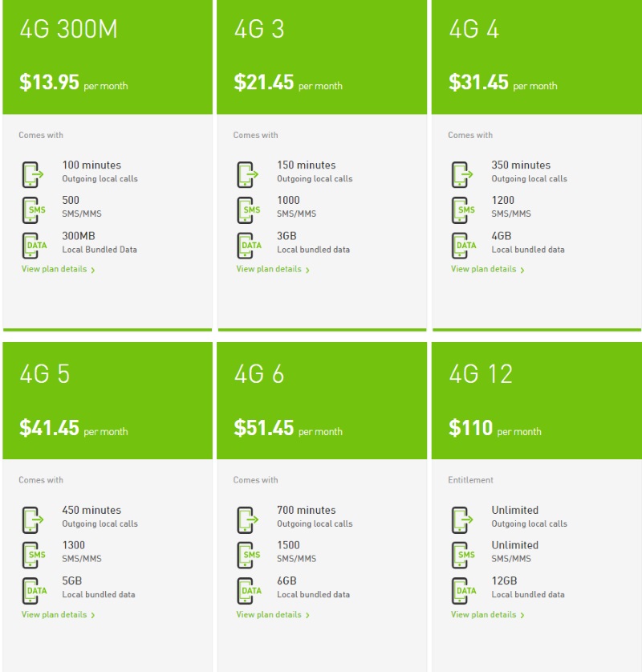Expand plan details chevron for 4G 6

point(307,615)
